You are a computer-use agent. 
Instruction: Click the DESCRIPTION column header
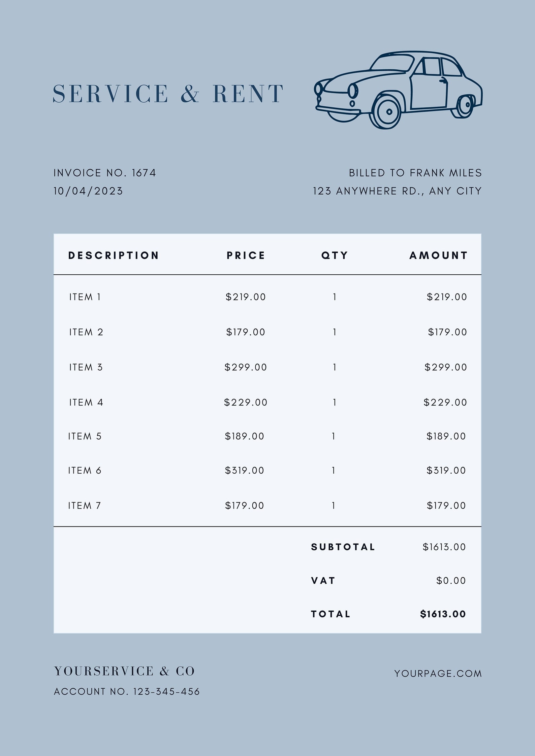click(114, 255)
